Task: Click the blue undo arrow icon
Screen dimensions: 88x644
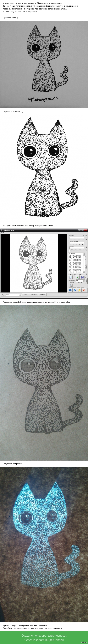Action: [x=70, y=290]
